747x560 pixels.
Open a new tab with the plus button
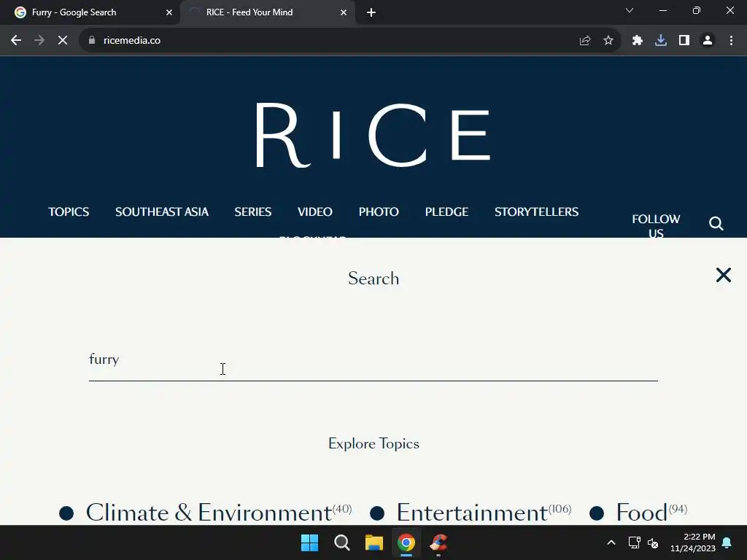[371, 12]
